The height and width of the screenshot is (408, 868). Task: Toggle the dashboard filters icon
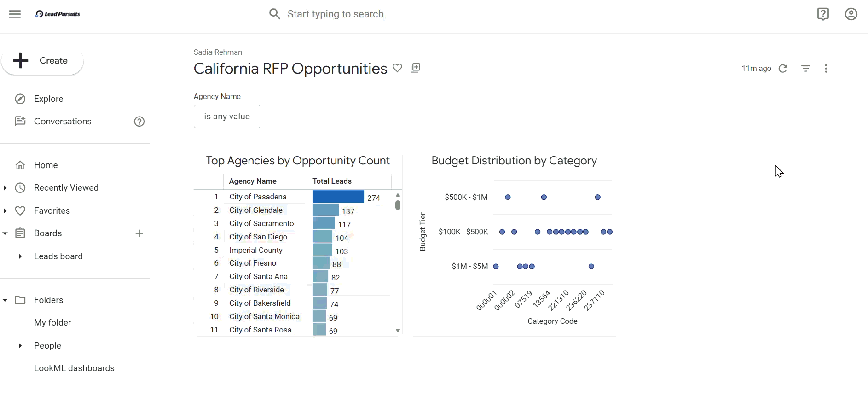point(805,69)
